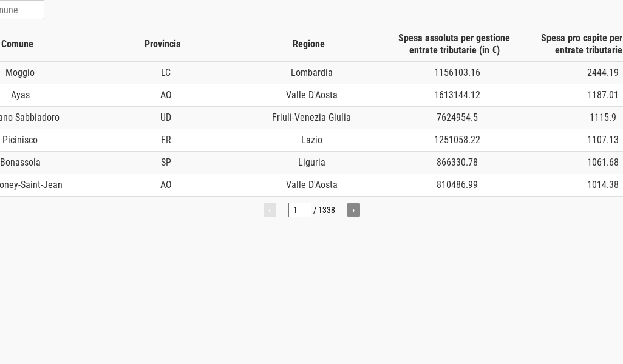
Task: Click the value 7624954.5 cell
Action: pos(457,117)
